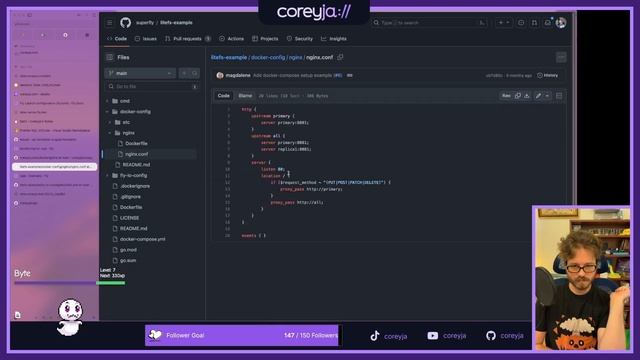The width and height of the screenshot is (640, 360).
Task: Click the GitHub icon in stream overlay
Action: (491, 336)
